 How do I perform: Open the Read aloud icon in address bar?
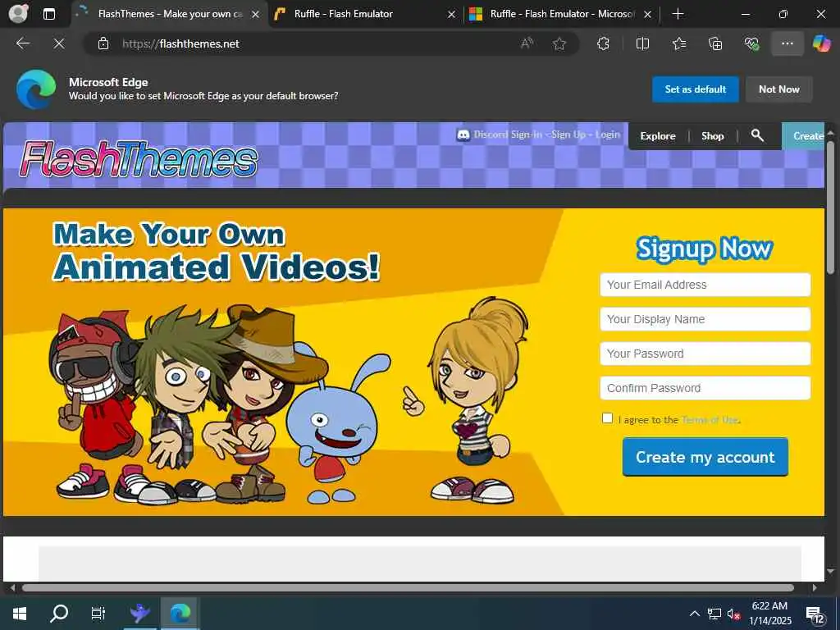527,43
